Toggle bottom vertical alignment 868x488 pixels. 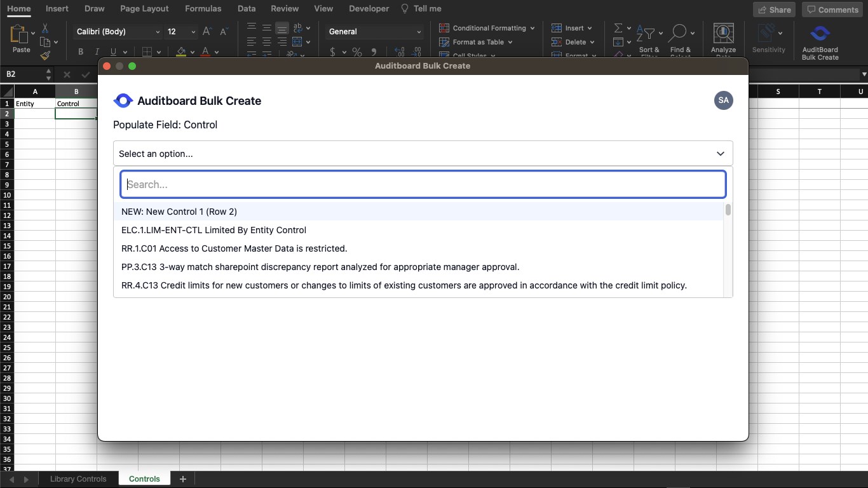coord(282,28)
